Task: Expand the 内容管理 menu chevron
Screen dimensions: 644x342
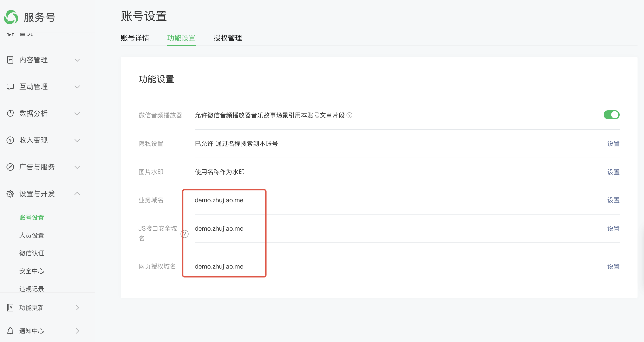Action: (x=77, y=60)
